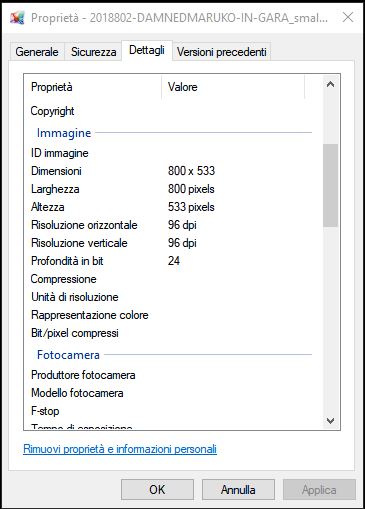Switch to the Generale tab

click(x=37, y=52)
